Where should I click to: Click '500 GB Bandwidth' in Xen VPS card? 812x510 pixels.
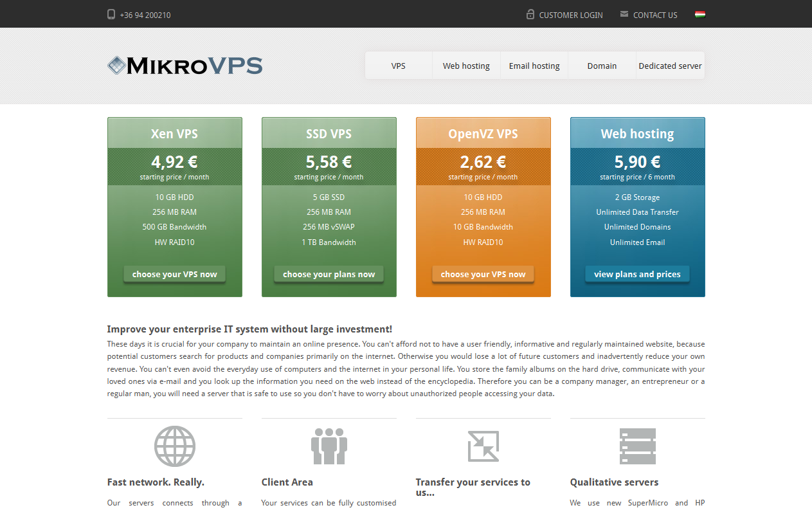coord(175,227)
